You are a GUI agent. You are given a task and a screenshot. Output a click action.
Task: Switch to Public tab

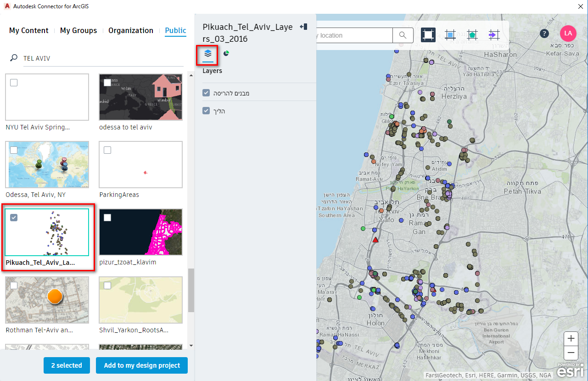point(176,30)
